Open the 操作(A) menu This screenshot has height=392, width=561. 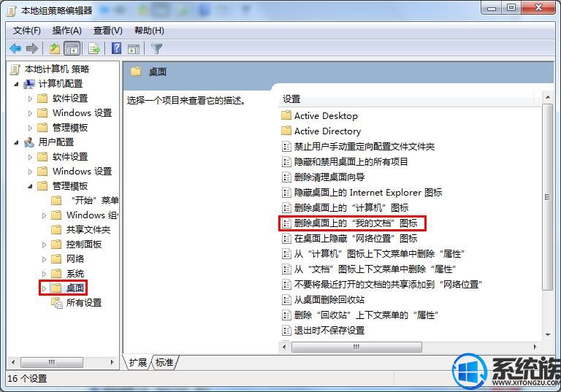67,31
